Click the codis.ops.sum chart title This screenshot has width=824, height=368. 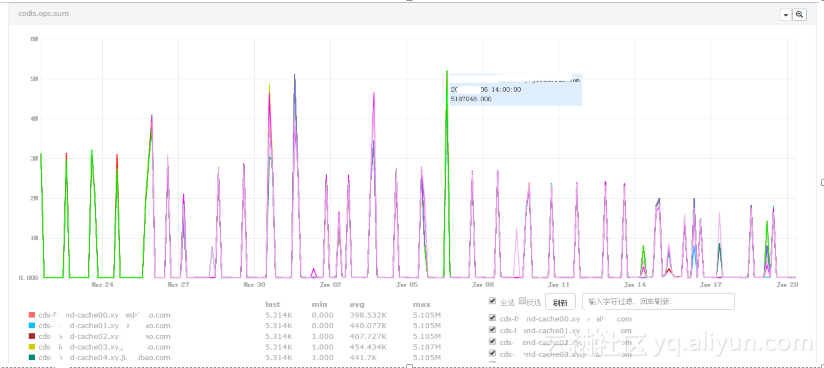tap(43, 14)
